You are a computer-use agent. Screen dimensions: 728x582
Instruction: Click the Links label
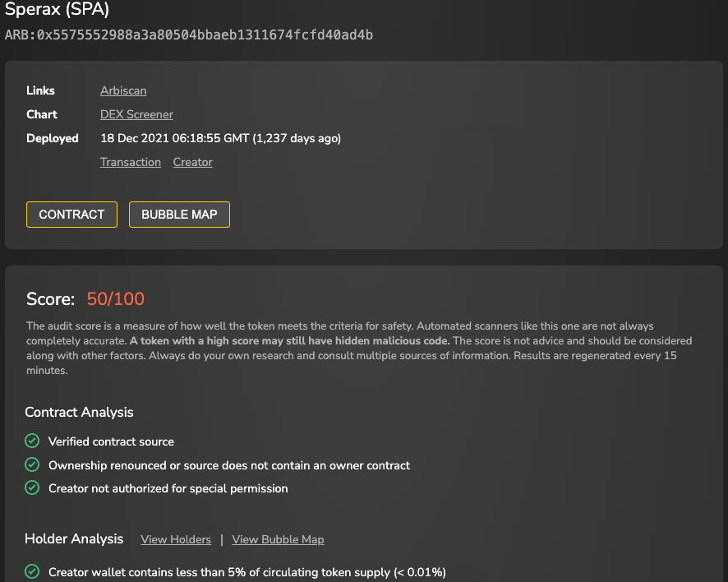tap(40, 90)
